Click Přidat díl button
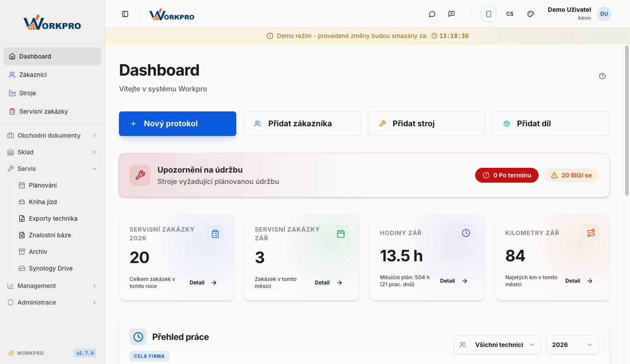Image resolution: width=630 pixels, height=364 pixels. (x=551, y=124)
